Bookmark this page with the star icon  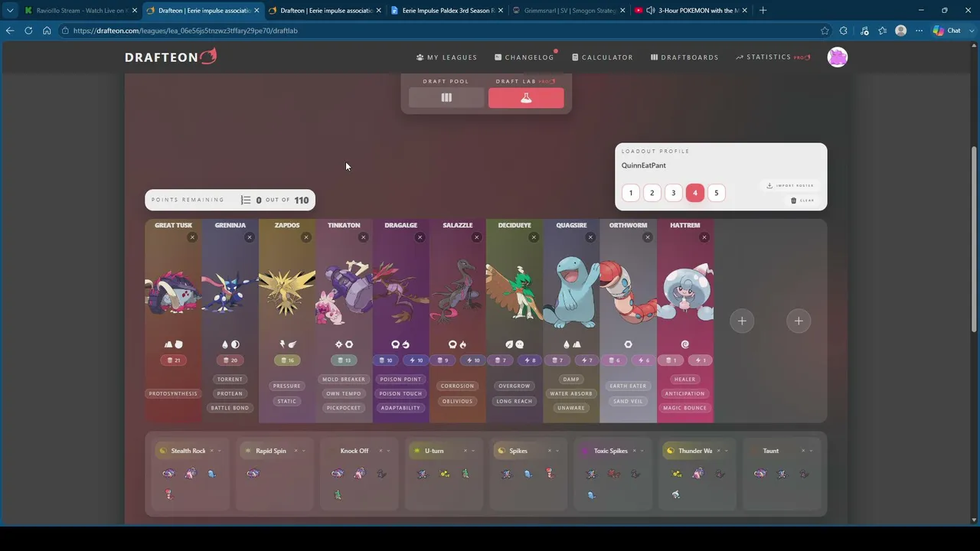coord(825,31)
